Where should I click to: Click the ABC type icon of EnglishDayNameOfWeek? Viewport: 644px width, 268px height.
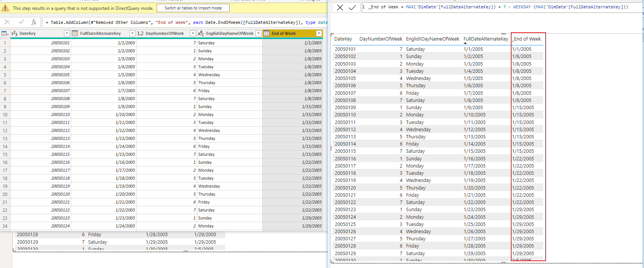[201, 33]
